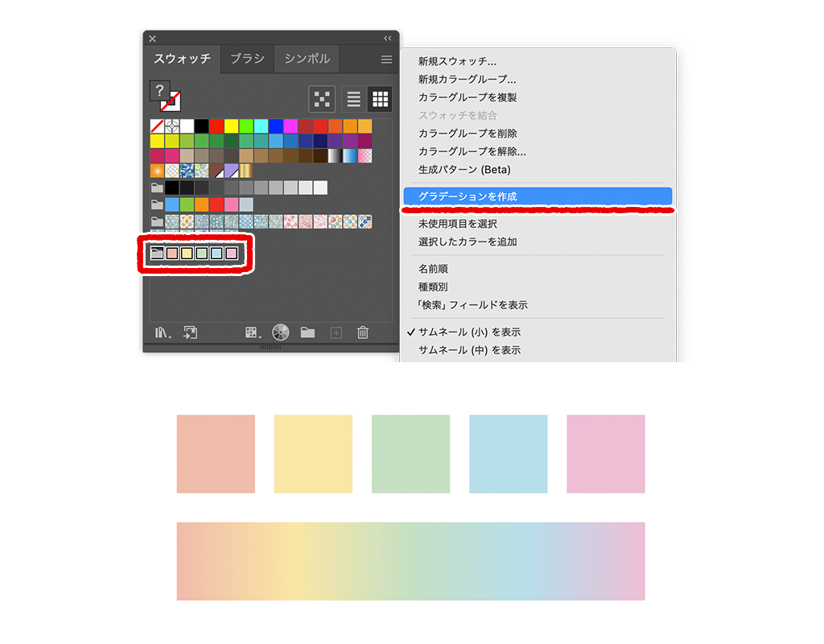Select the white swatch in first row

coord(187,126)
